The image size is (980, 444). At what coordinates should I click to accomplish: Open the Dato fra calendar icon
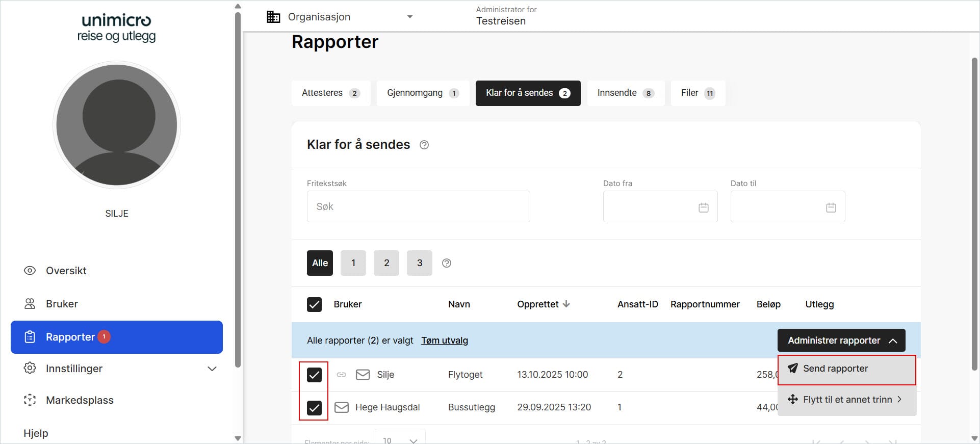(703, 207)
